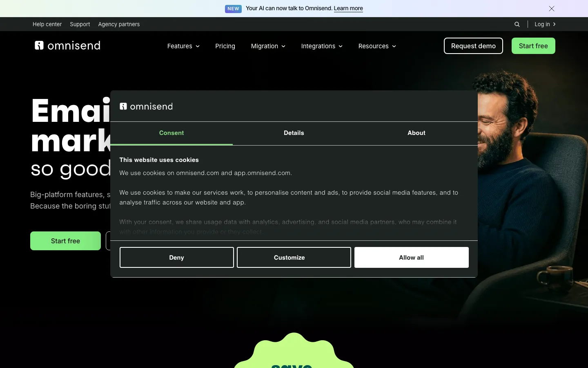Visit the Agency partners link
The height and width of the screenshot is (368, 588).
click(119, 24)
